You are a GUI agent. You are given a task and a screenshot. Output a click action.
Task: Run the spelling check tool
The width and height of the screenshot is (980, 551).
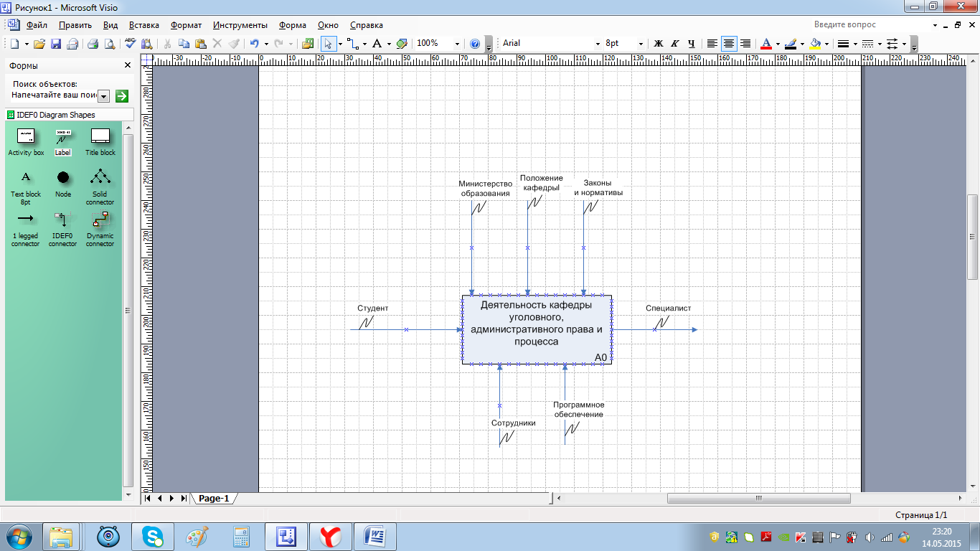click(130, 44)
